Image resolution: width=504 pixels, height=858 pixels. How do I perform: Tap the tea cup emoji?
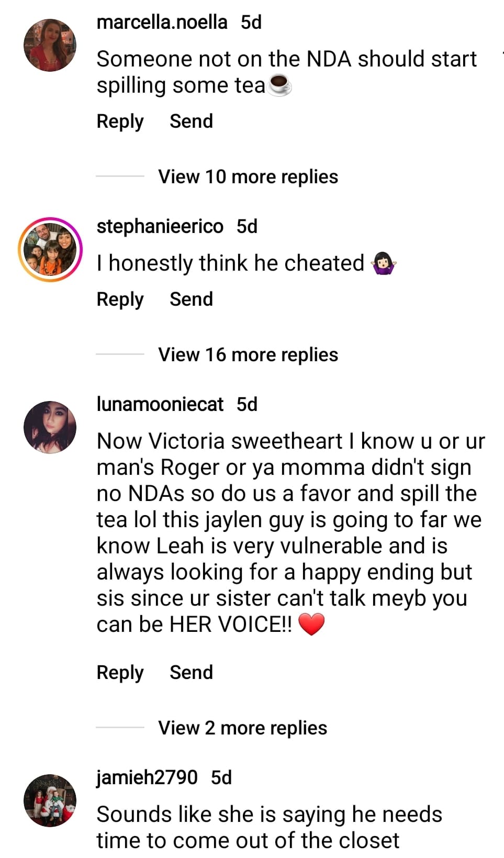tap(279, 86)
